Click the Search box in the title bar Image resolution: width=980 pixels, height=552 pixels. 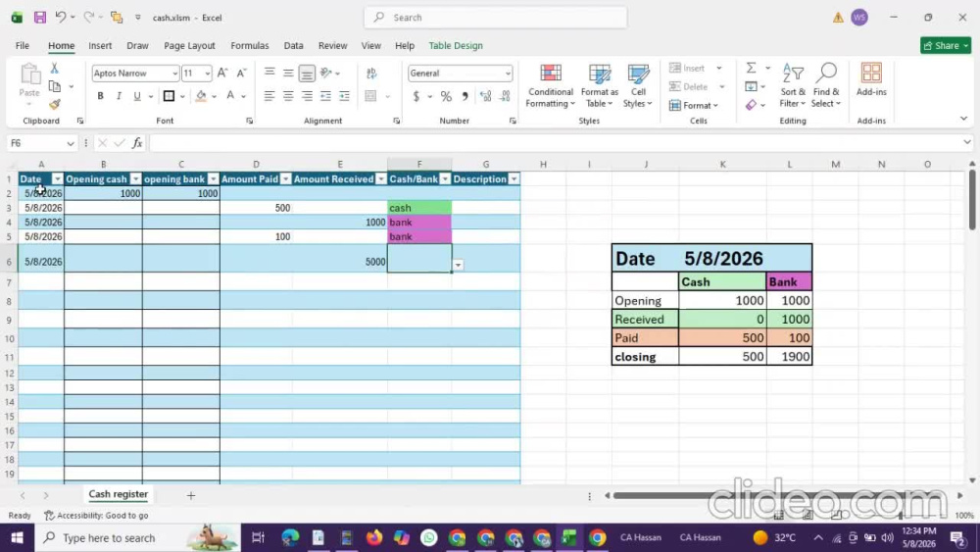click(496, 18)
